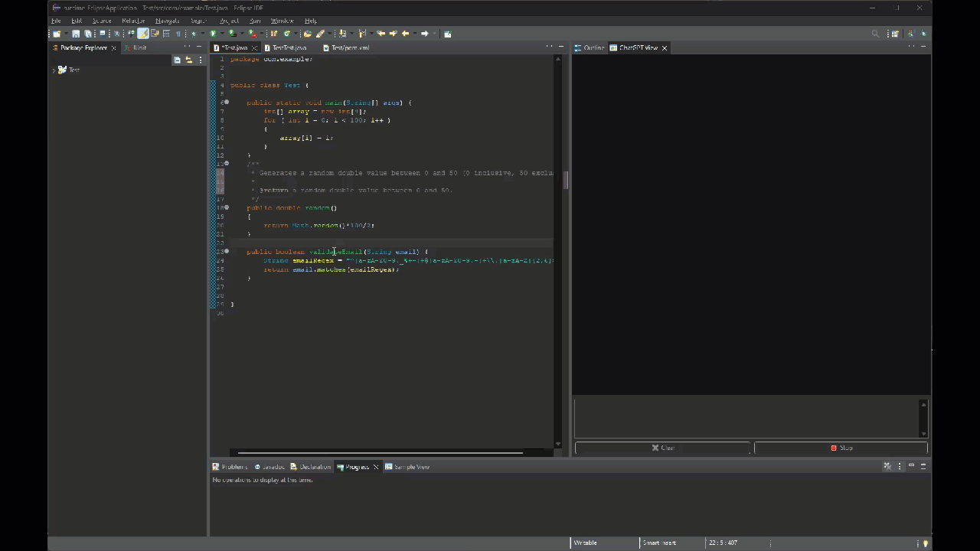Click Collapse All icon in Package Explorer
The width and height of the screenshot is (980, 551).
[177, 60]
